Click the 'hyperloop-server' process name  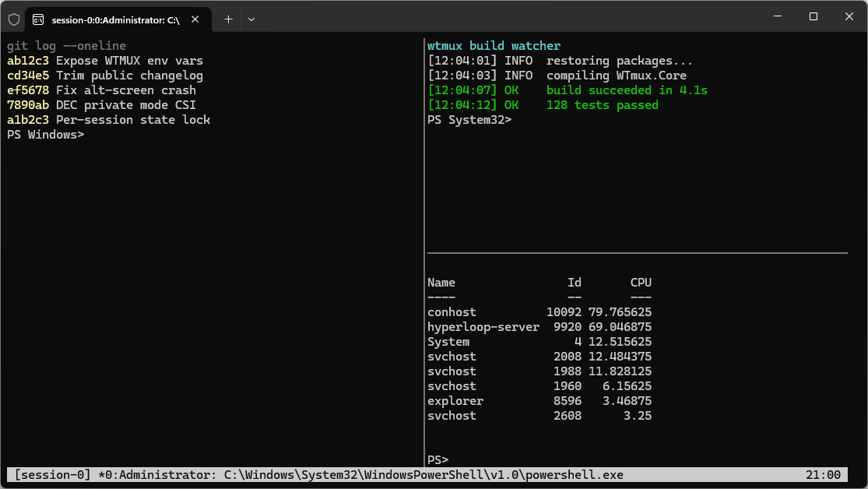click(483, 327)
